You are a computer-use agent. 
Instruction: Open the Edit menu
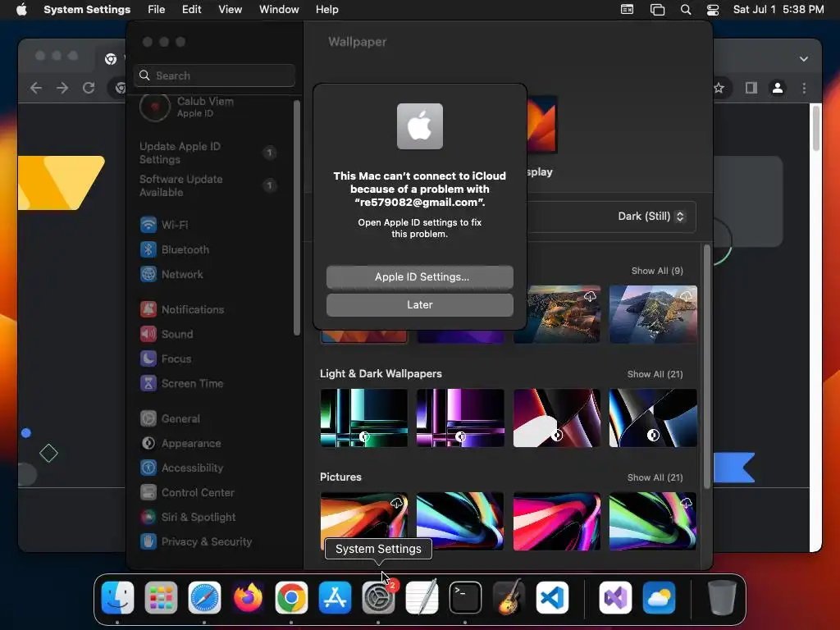pyautogui.click(x=191, y=10)
